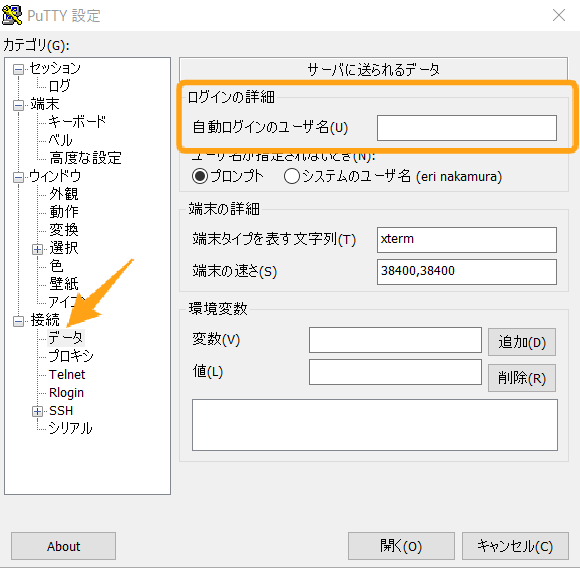Expand the SSH tree node
The image size is (580, 568).
(37, 411)
